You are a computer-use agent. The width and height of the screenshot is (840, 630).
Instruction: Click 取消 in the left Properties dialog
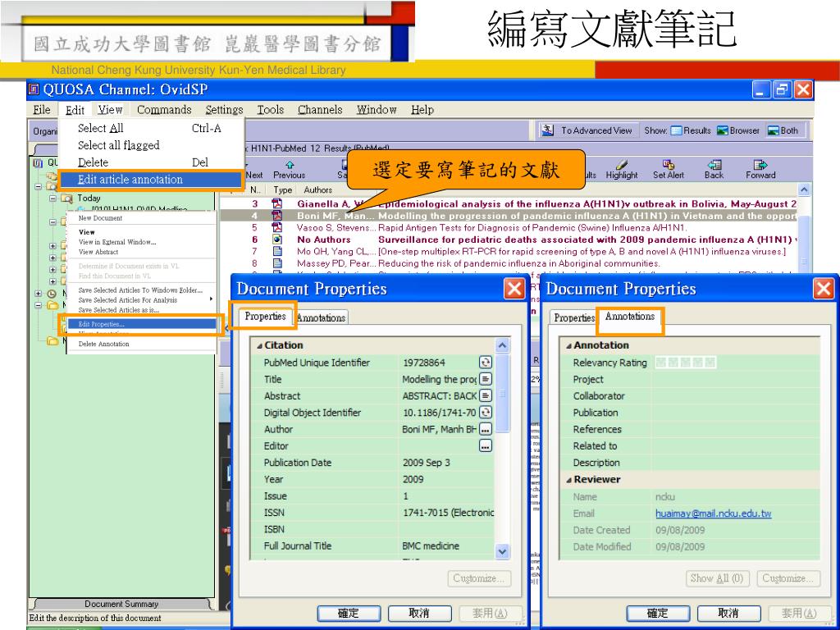(x=419, y=614)
